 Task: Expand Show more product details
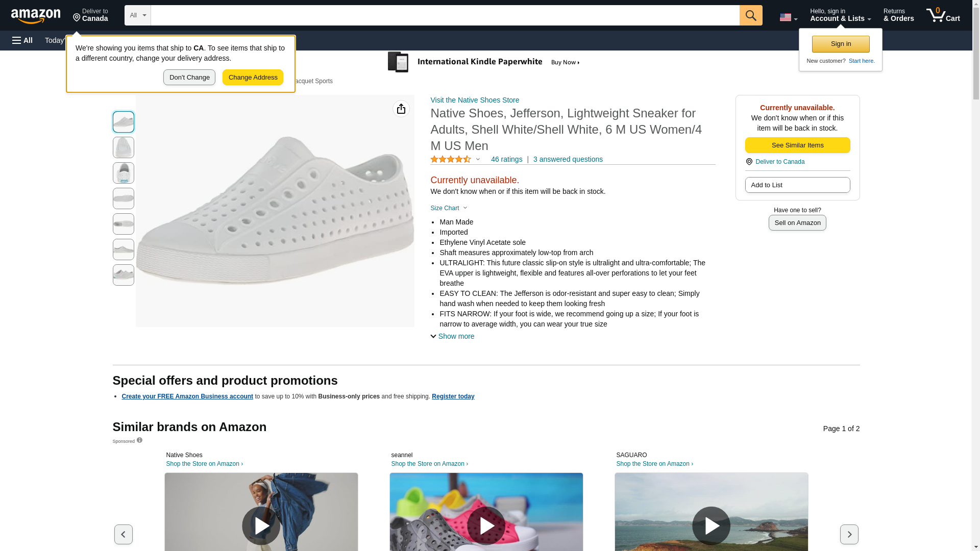pos(452,336)
